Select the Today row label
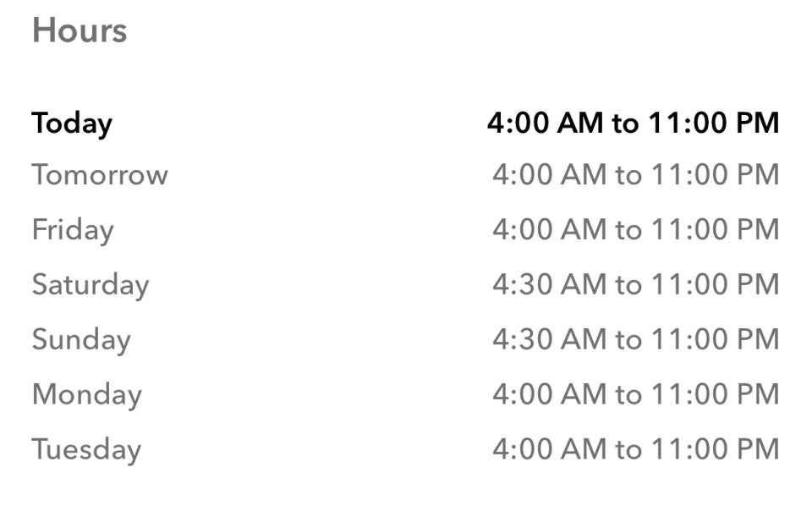Viewport: 812px width, 511px height. (x=72, y=124)
